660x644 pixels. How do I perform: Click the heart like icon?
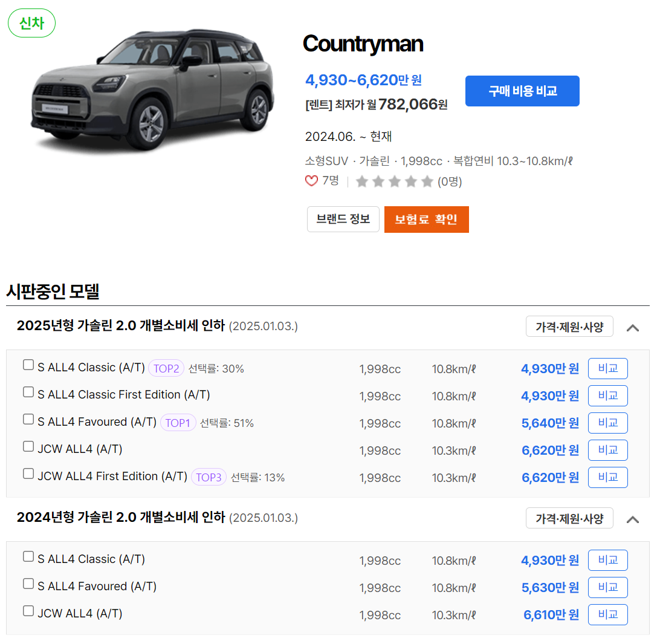tap(311, 181)
